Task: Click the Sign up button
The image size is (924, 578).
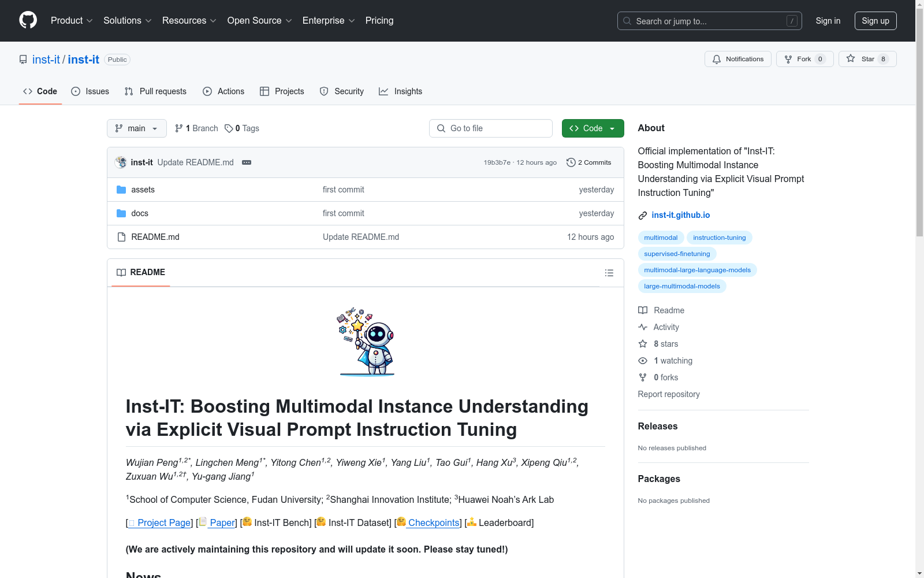Action: coord(875,21)
